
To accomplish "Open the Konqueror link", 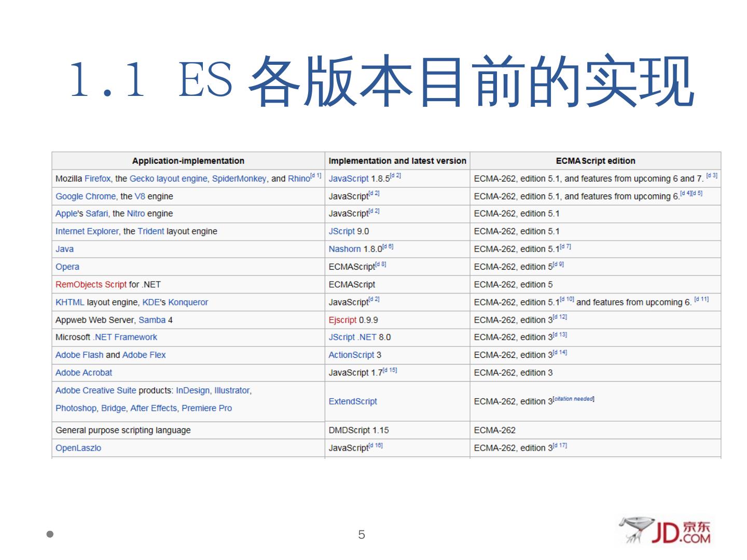I will pyautogui.click(x=188, y=302).
